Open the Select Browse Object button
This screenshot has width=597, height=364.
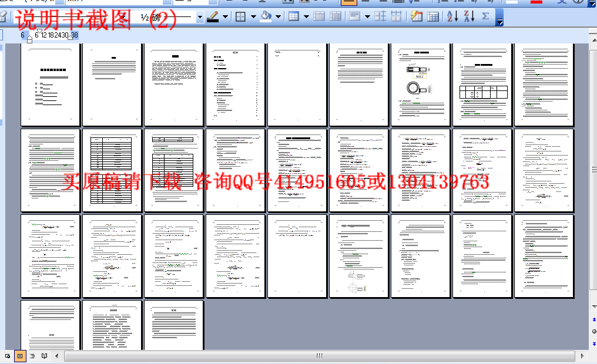pos(594,331)
